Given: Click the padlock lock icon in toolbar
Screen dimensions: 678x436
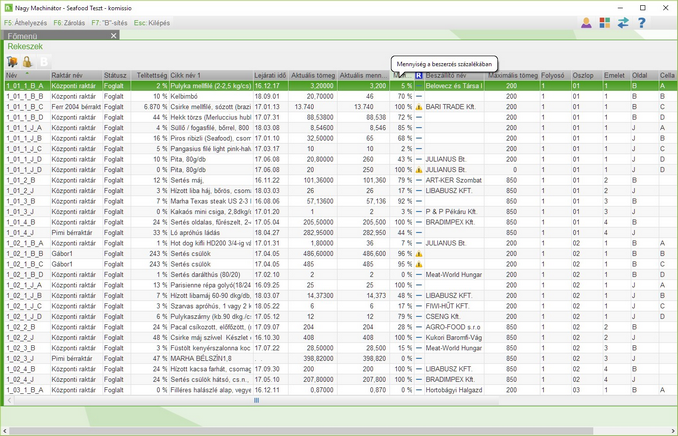Looking at the screenshot, I should (x=27, y=62).
